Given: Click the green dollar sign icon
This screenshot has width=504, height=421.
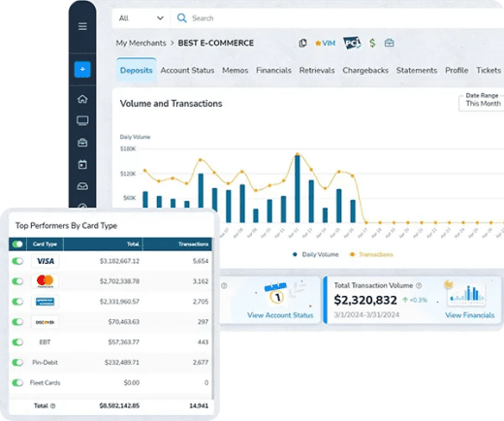Looking at the screenshot, I should (x=372, y=43).
